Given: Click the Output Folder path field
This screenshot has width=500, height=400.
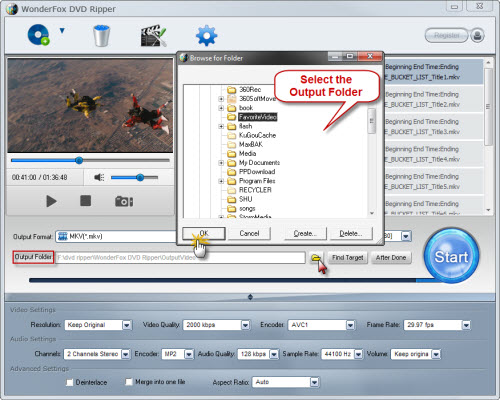Looking at the screenshot, I should (180, 257).
